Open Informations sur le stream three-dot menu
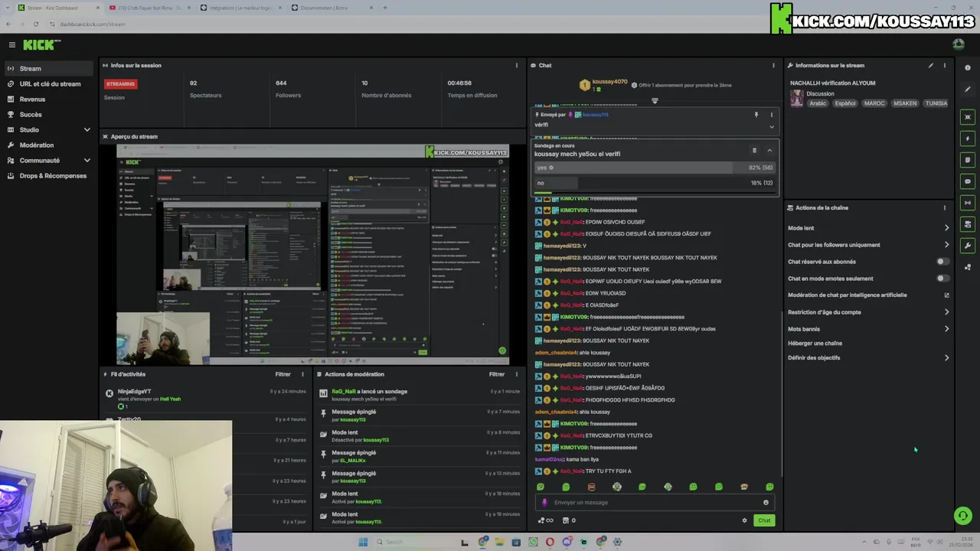The width and height of the screenshot is (980, 551). click(944, 65)
